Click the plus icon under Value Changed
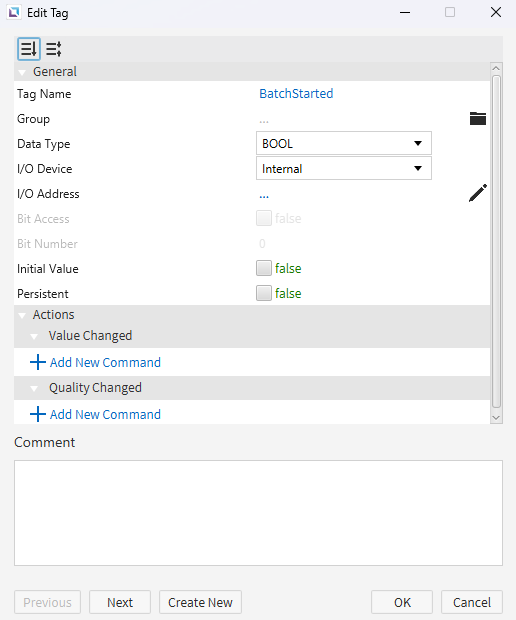Screen dimensions: 516x620 pyautogui.click(x=38, y=362)
